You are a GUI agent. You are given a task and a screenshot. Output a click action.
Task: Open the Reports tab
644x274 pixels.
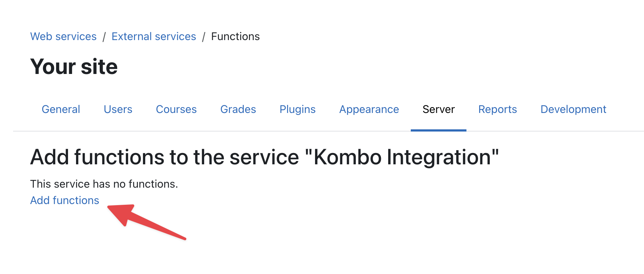(x=497, y=109)
